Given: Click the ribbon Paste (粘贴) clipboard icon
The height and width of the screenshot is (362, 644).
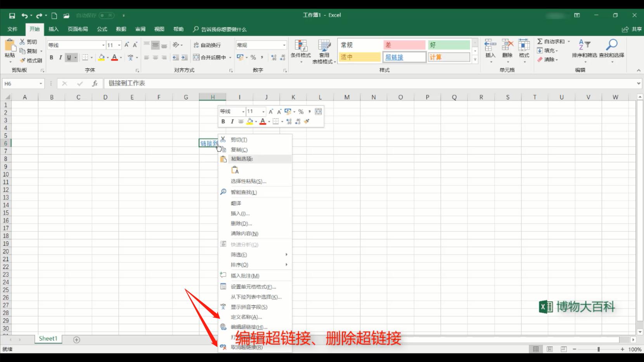Looking at the screenshot, I should click(x=10, y=46).
